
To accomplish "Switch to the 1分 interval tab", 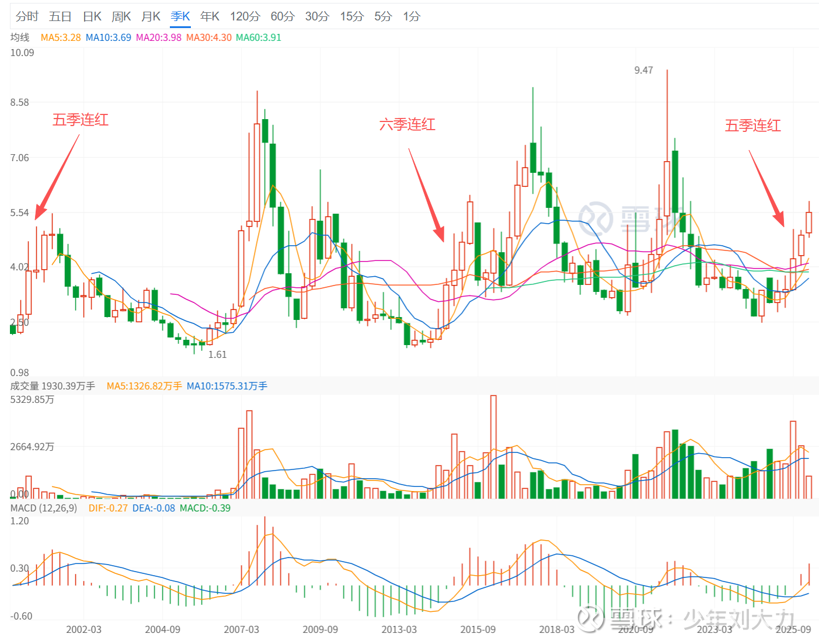I will [x=412, y=16].
